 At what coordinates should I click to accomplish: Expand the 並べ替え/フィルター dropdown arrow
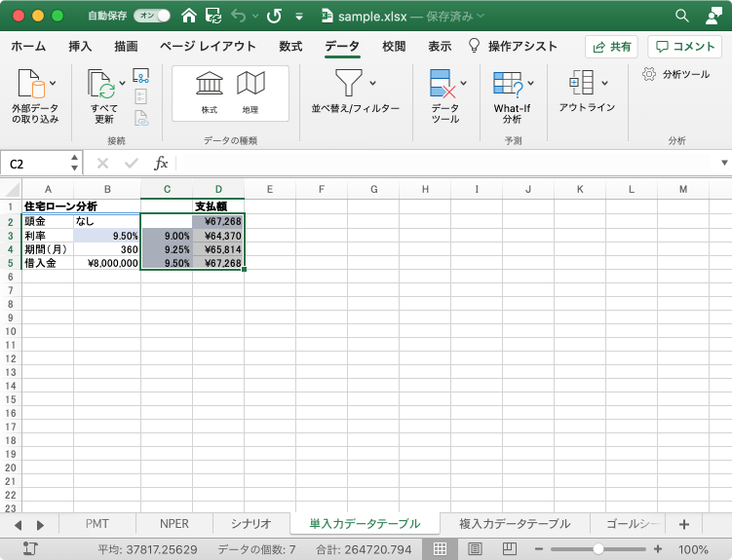point(372,84)
